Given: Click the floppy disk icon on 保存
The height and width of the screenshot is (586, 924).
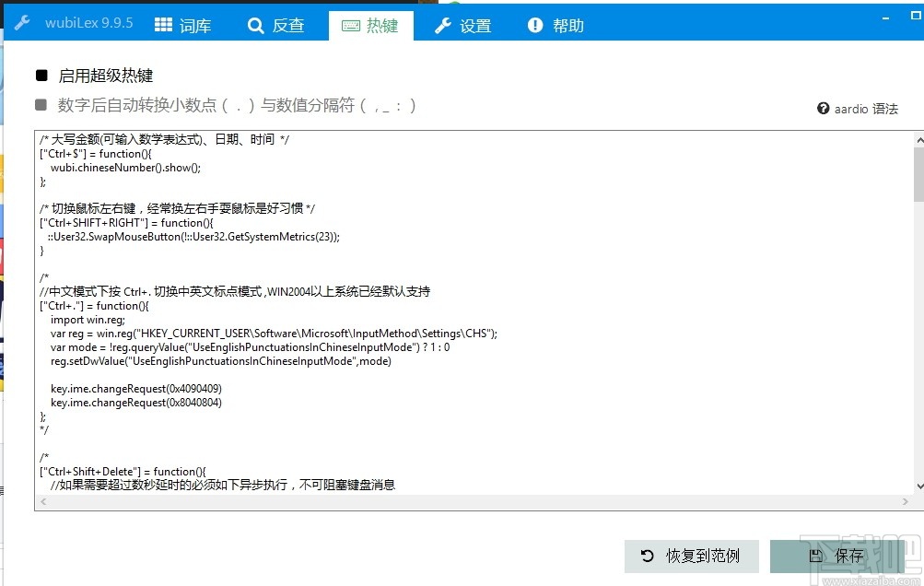Looking at the screenshot, I should (814, 556).
